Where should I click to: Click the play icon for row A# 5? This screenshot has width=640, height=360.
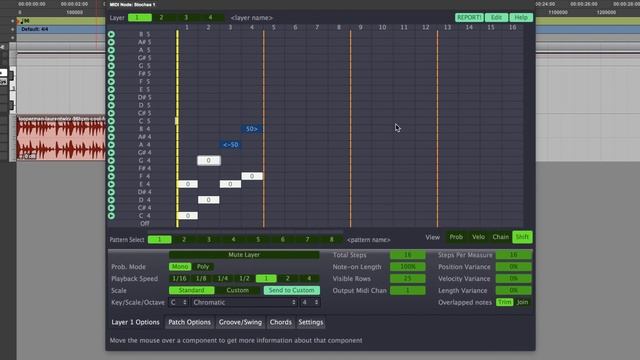111,42
